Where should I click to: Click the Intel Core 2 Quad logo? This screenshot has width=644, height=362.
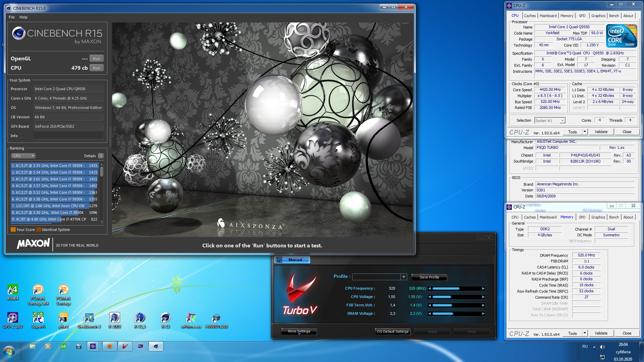click(622, 36)
